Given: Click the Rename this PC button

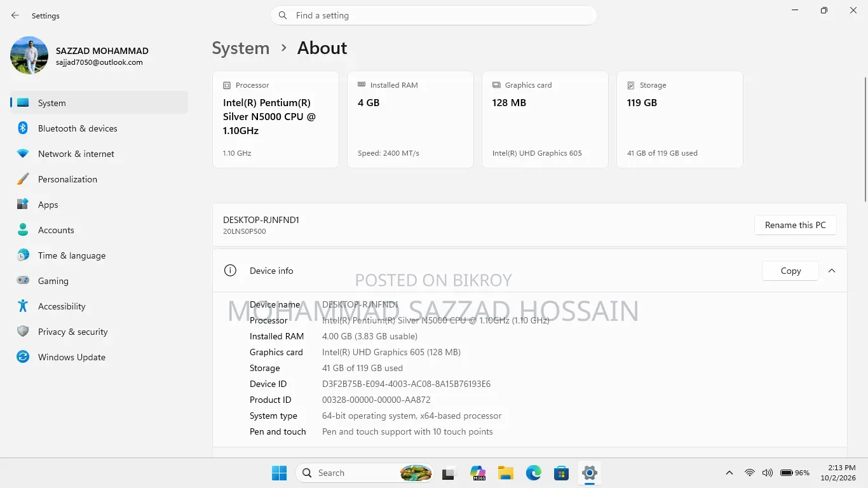Looking at the screenshot, I should [796, 225].
